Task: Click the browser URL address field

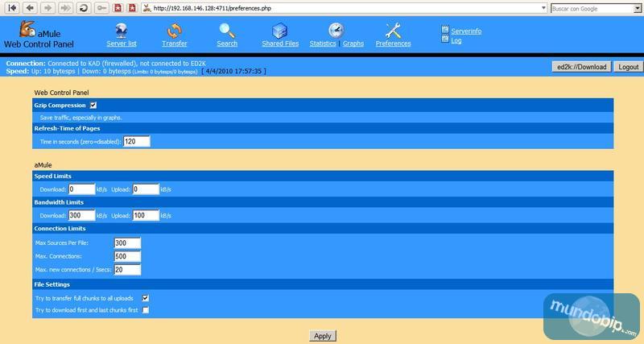Action: coord(346,8)
